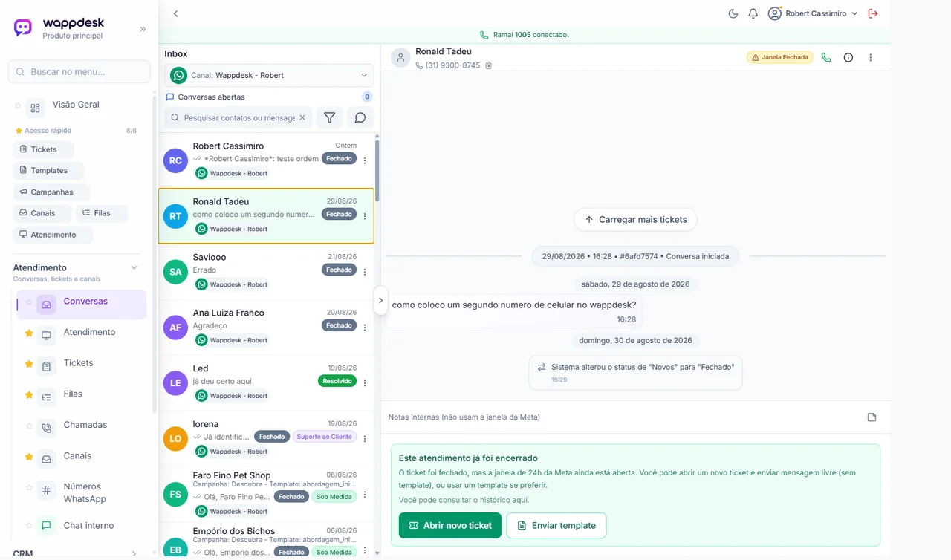Open conversation info icon
The height and width of the screenshot is (560, 951).
[848, 57]
